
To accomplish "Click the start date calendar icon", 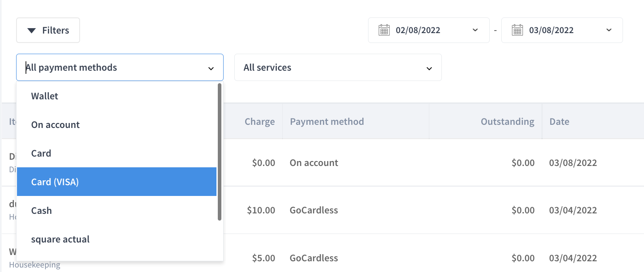I will pos(384,30).
